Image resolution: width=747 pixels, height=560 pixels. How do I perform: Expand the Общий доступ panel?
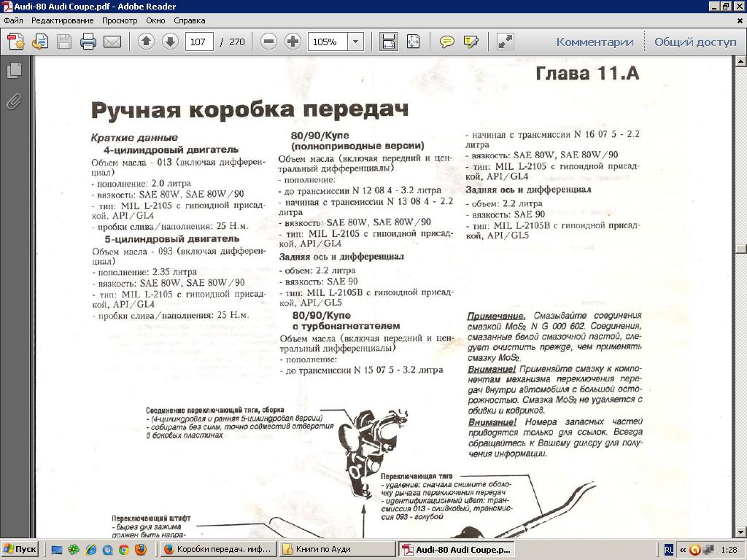point(695,42)
